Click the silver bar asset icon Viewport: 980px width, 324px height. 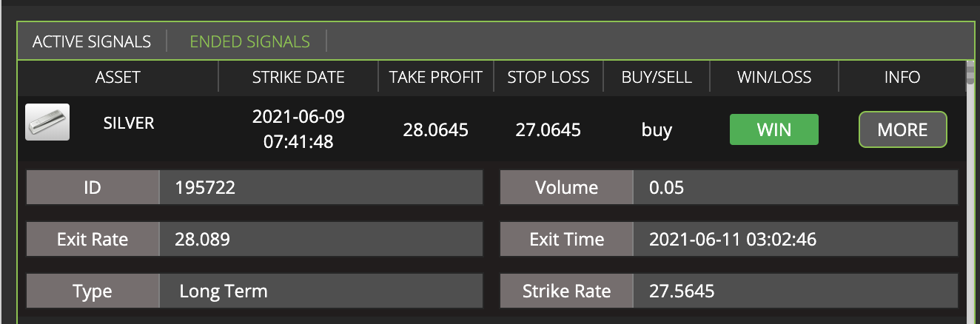pos(47,122)
